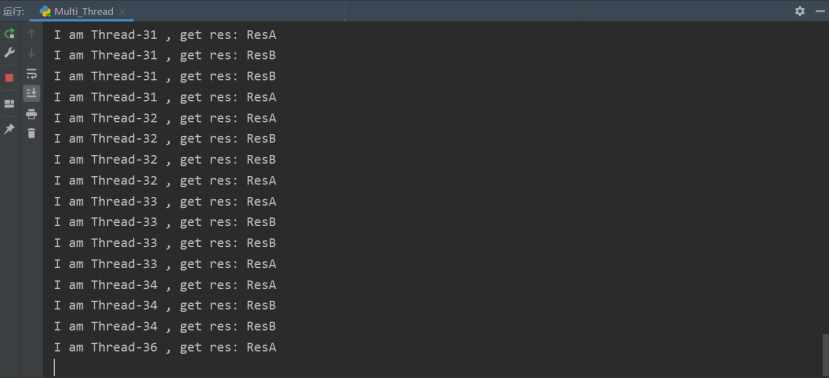
Task: Print the console output
Action: coord(31,113)
